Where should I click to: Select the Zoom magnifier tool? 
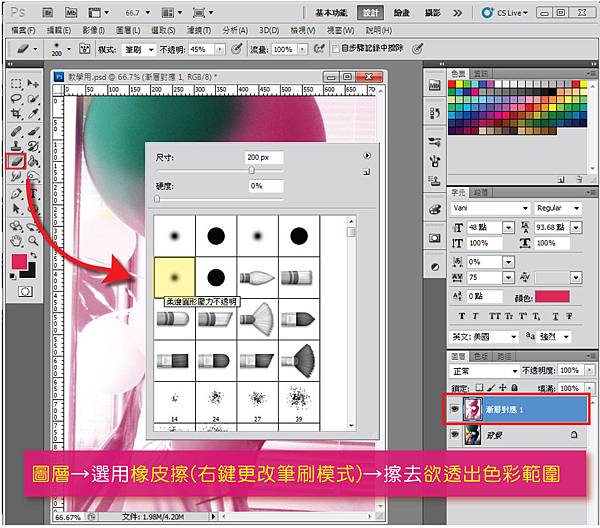(x=33, y=241)
